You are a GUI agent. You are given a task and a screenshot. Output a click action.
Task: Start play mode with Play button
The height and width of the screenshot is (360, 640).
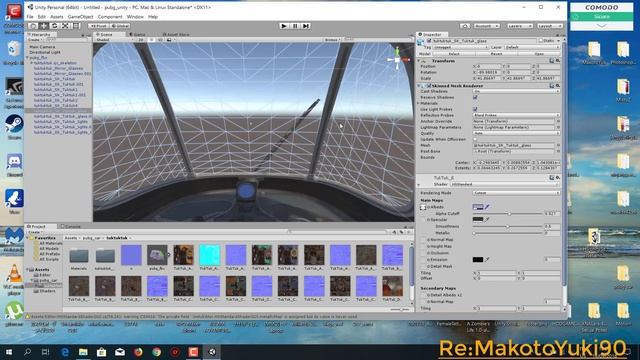point(284,26)
